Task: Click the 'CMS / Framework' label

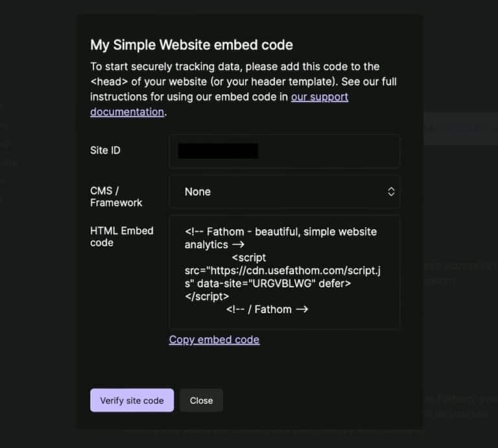Action: tap(116, 196)
